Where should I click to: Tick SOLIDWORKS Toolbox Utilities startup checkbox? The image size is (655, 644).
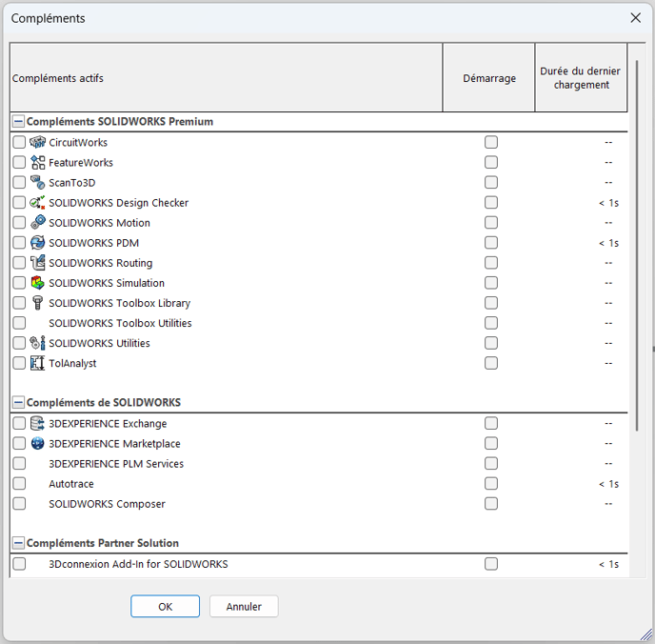[491, 323]
